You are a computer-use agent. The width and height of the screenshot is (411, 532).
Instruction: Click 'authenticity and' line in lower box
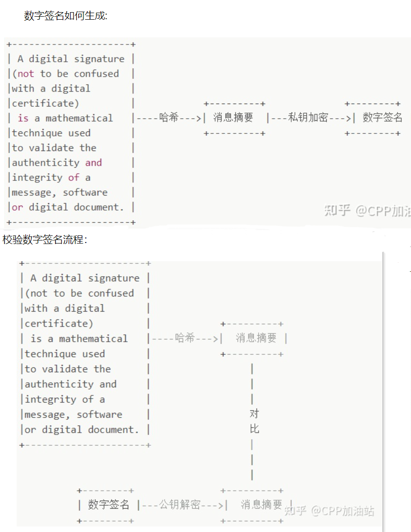coord(71,384)
